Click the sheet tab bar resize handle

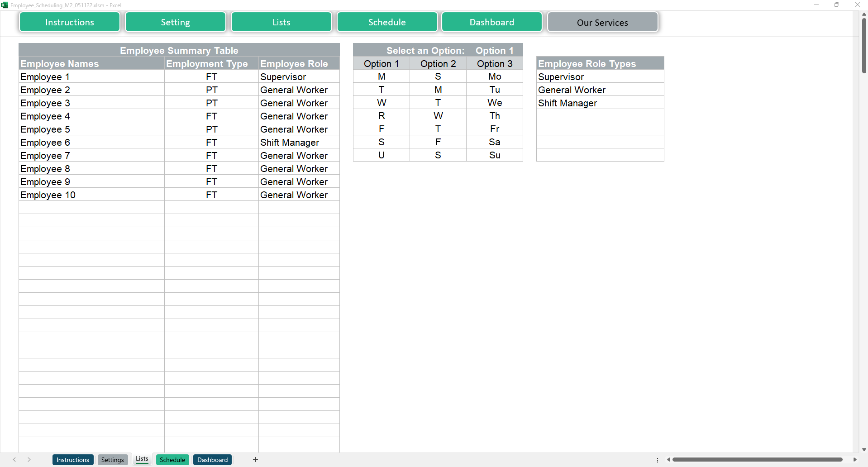click(658, 460)
